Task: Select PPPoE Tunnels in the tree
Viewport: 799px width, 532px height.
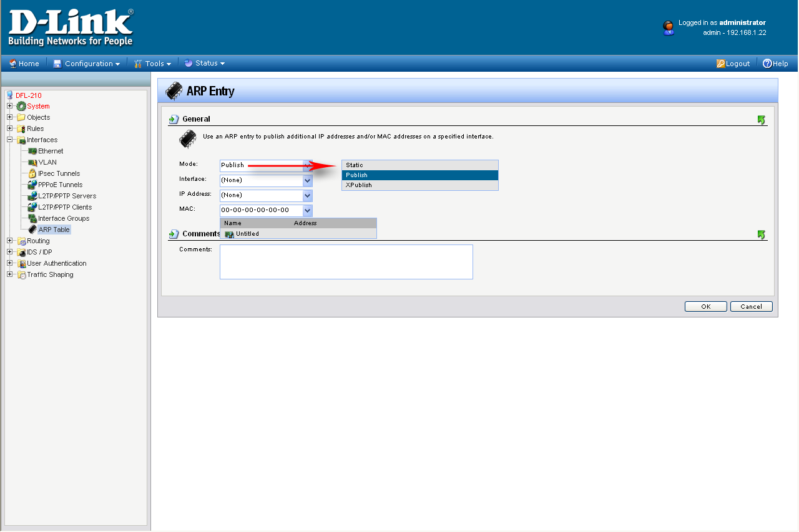Action: coord(61,185)
